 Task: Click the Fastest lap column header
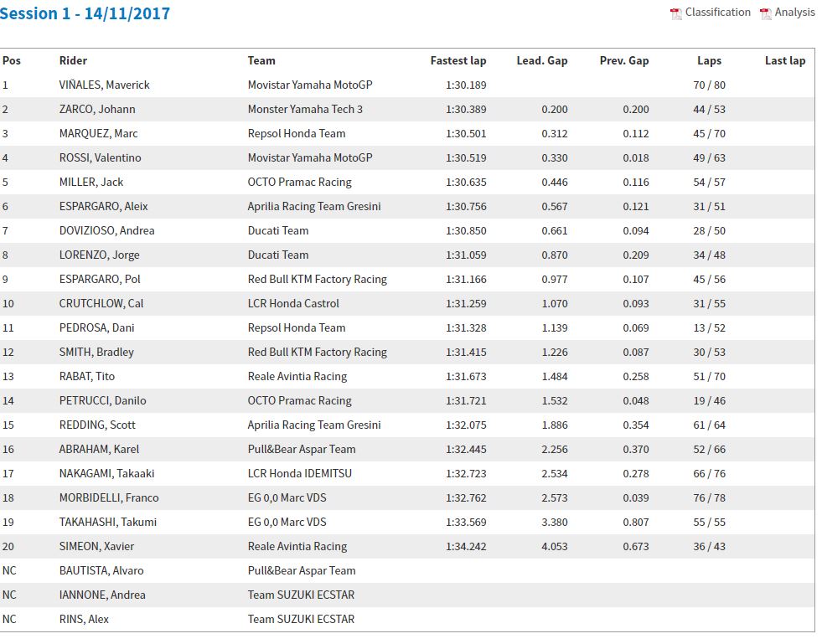458,61
